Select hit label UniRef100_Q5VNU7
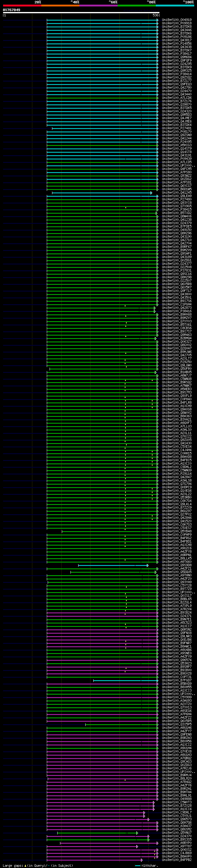Screen dimensions: 197x868 pos(177,833)
